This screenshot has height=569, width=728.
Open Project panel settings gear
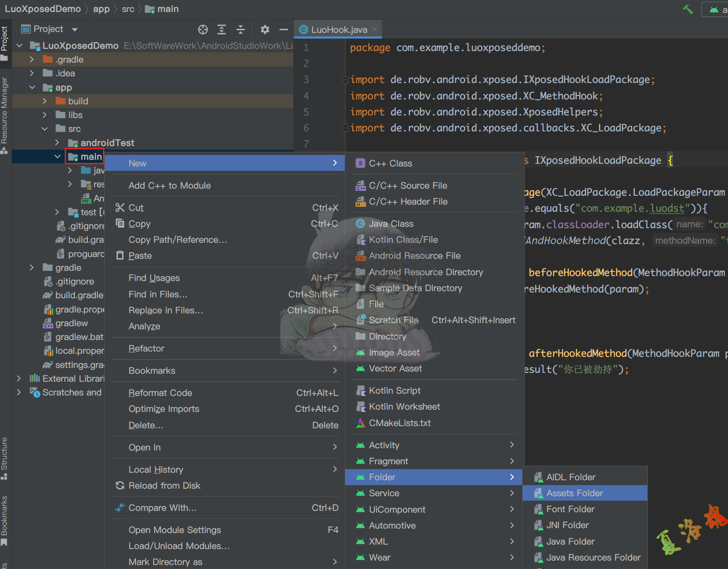pyautogui.click(x=265, y=30)
